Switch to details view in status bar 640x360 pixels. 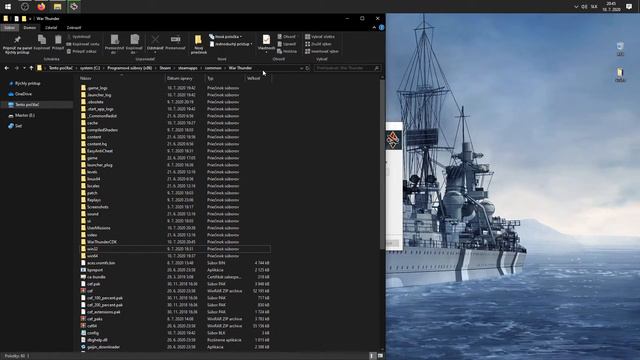tap(372, 356)
